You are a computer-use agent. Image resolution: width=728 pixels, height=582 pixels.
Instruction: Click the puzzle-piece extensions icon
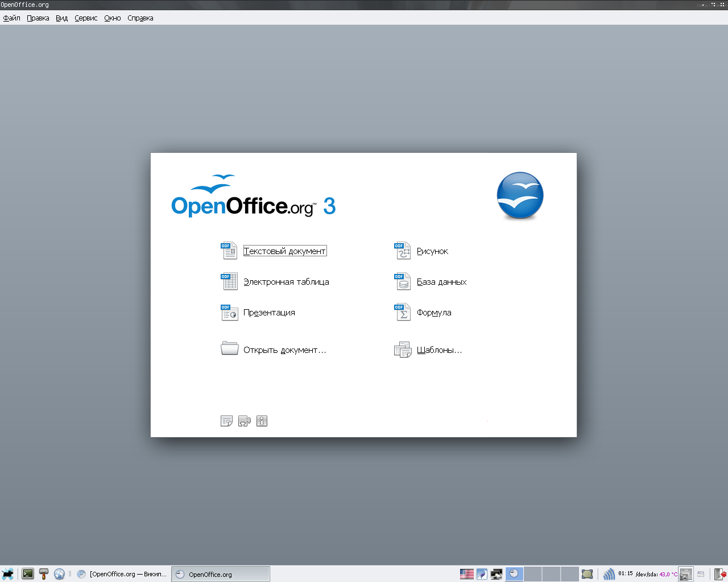(x=244, y=421)
